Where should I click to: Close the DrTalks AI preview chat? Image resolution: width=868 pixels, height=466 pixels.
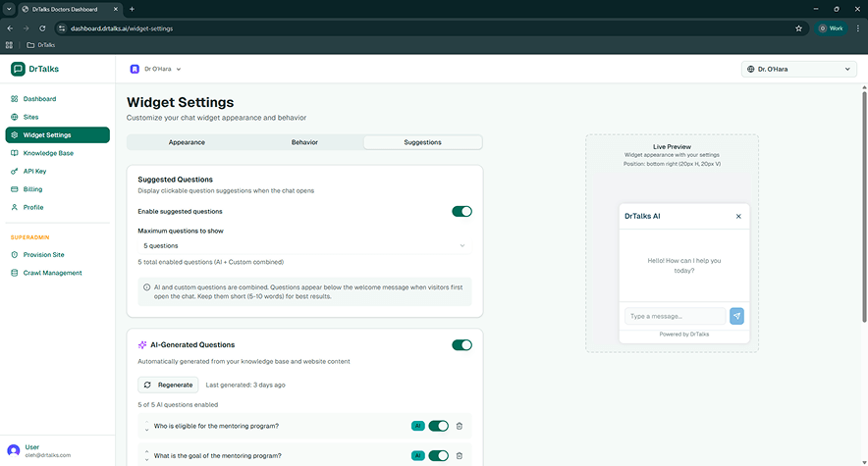click(738, 217)
